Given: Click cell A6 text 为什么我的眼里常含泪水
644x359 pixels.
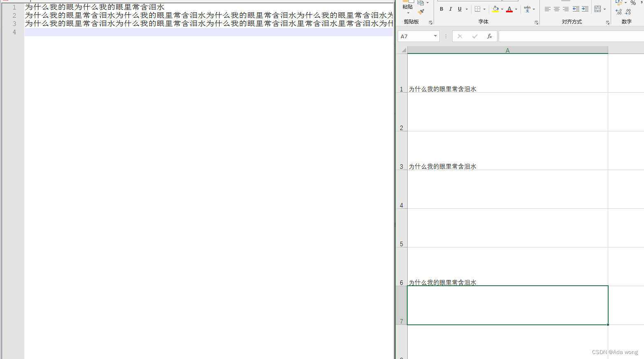Looking at the screenshot, I should [x=443, y=282].
